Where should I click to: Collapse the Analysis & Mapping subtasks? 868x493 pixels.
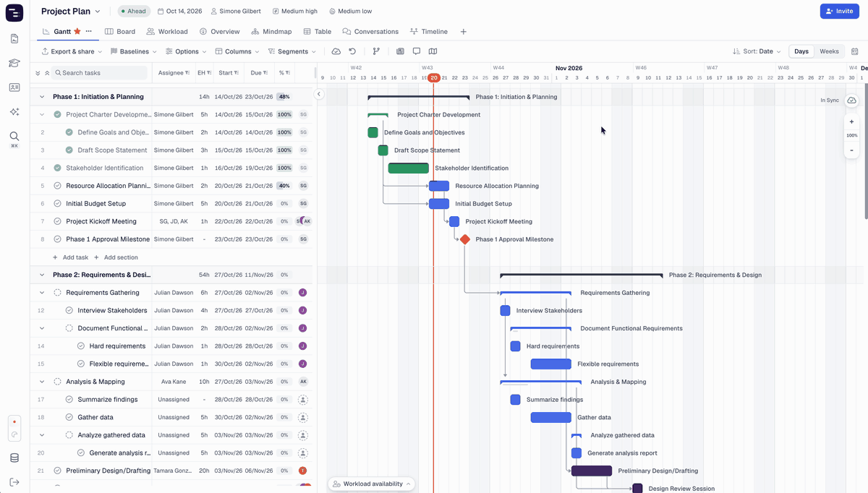click(42, 382)
